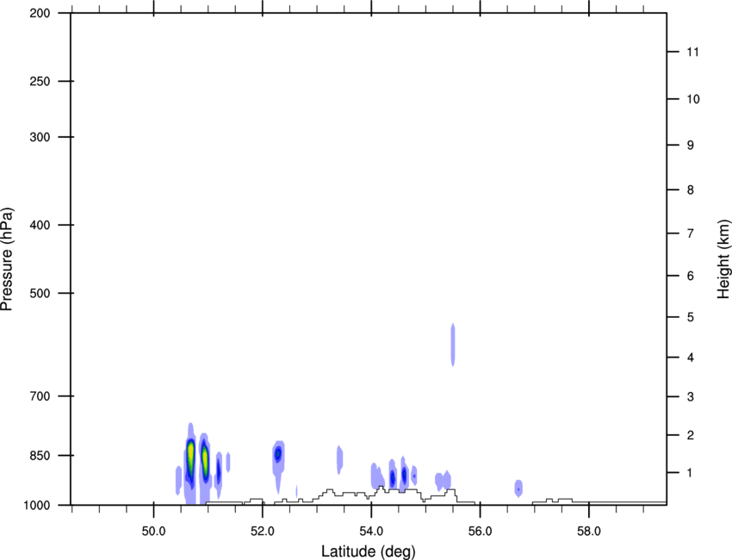The image size is (732, 560).
Task: Click the 58.0 latitude tick label
Action: [x=589, y=532]
